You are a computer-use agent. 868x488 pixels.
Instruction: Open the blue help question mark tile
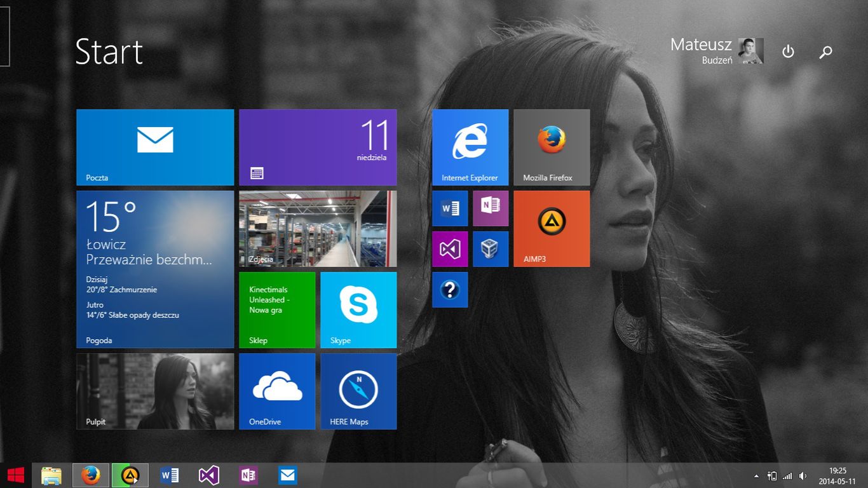coord(450,290)
